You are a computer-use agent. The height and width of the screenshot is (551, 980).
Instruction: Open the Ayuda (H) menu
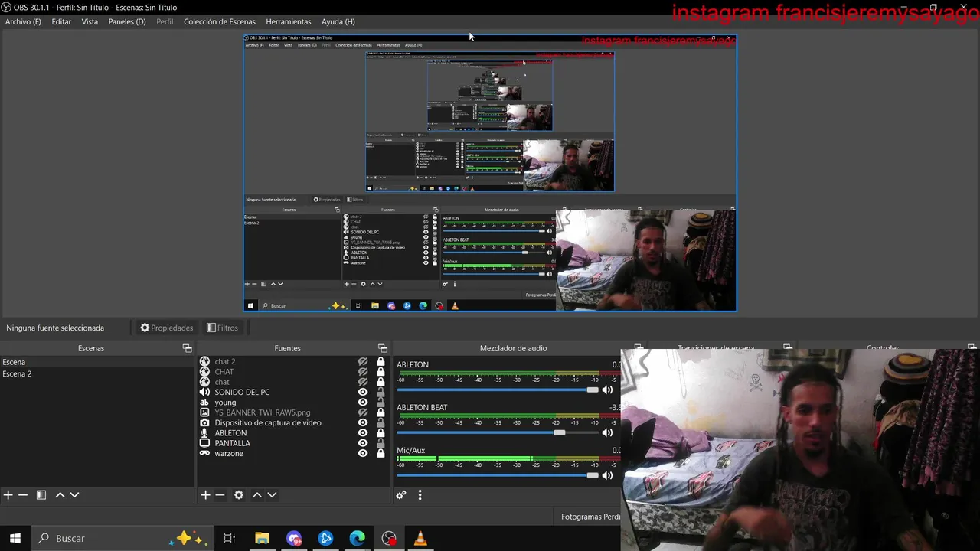tap(338, 21)
